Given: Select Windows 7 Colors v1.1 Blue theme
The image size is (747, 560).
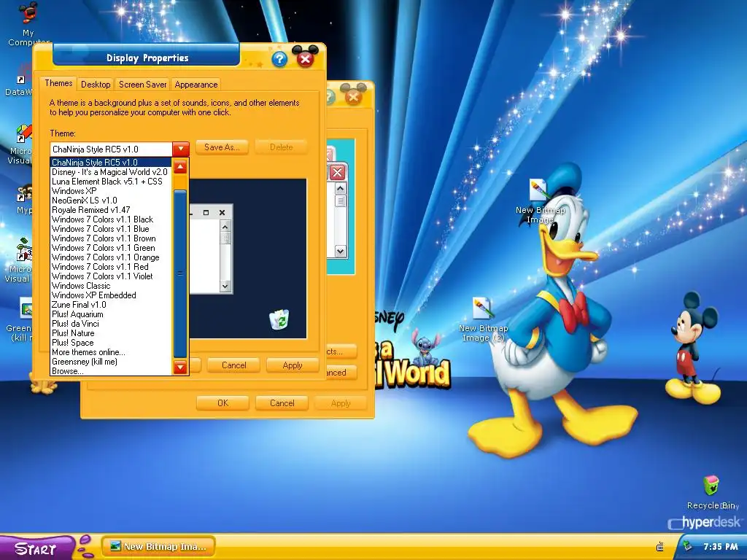Looking at the screenshot, I should [x=111, y=229].
